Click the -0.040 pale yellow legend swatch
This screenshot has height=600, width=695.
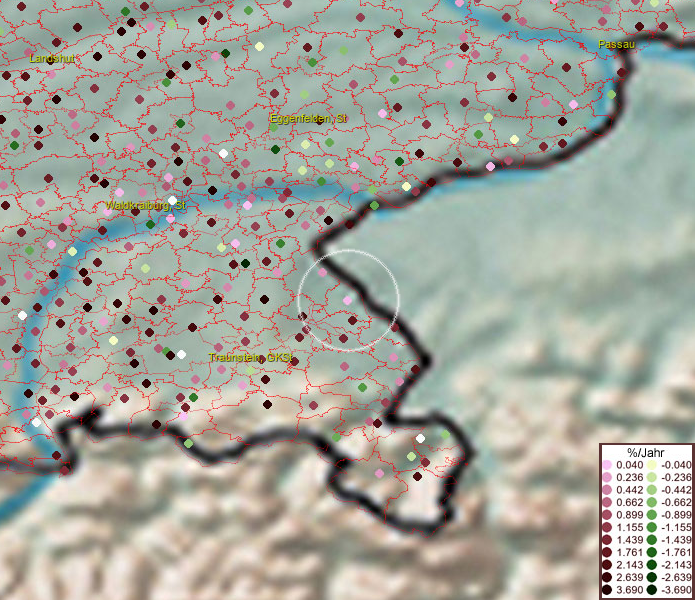(650, 466)
